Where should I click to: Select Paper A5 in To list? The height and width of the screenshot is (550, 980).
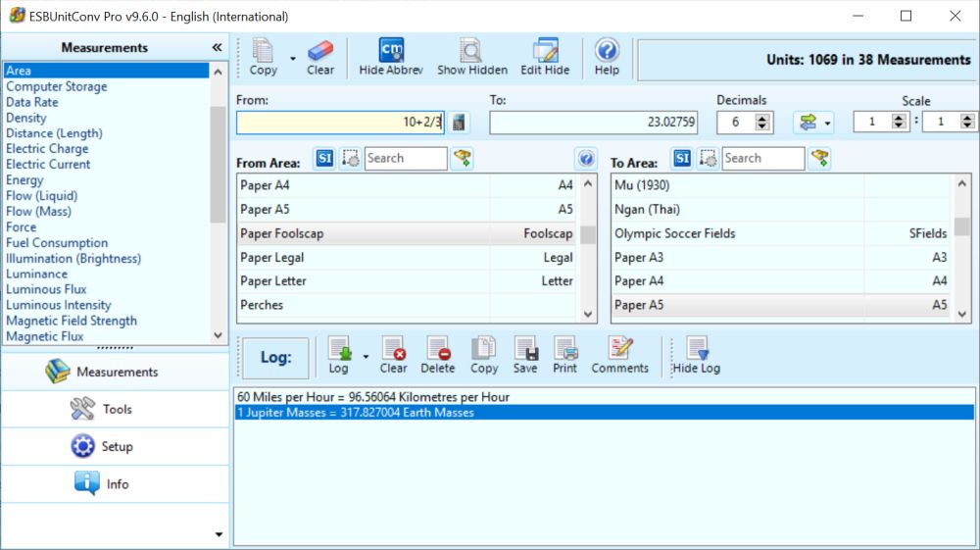tap(781, 305)
